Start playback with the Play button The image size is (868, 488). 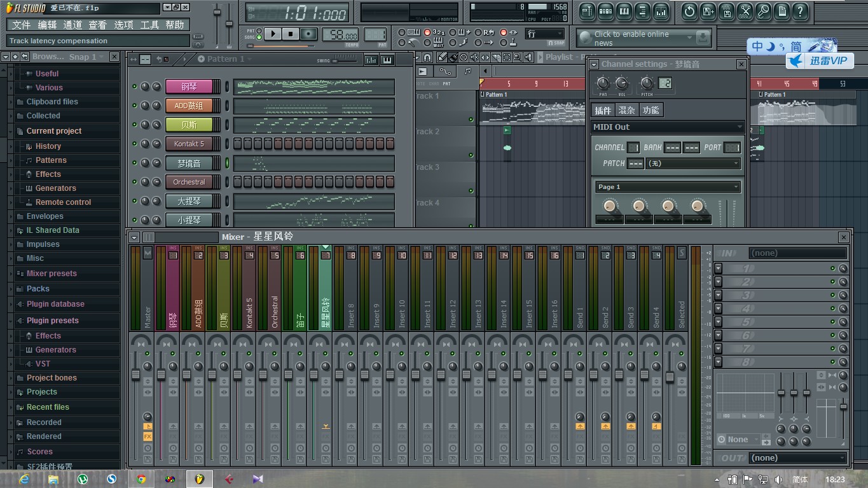pos(273,34)
